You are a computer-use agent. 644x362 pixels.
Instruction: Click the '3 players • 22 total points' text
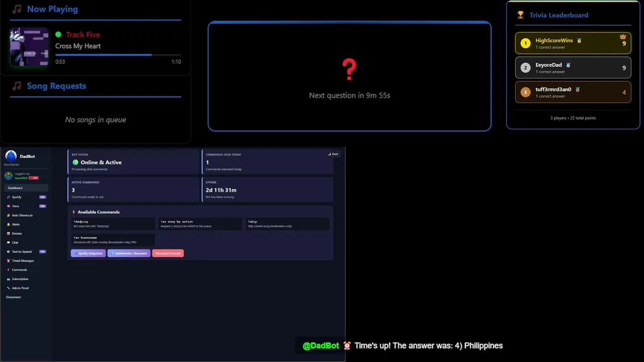point(573,118)
